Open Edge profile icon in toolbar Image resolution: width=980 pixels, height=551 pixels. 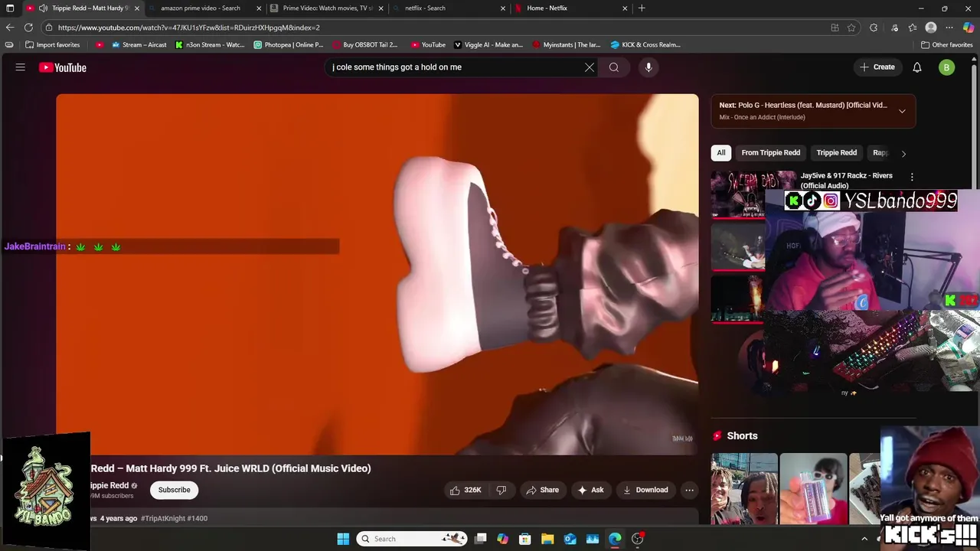[931, 28]
